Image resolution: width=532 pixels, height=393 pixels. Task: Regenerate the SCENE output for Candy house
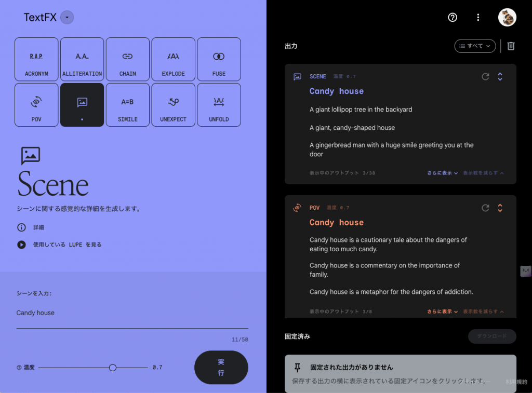[x=485, y=76]
